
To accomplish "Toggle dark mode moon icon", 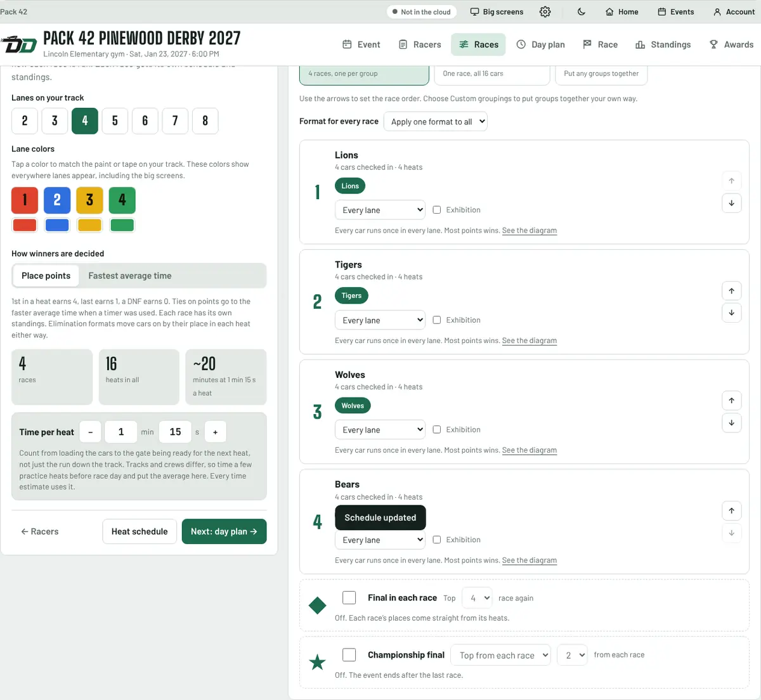I will [x=582, y=11].
